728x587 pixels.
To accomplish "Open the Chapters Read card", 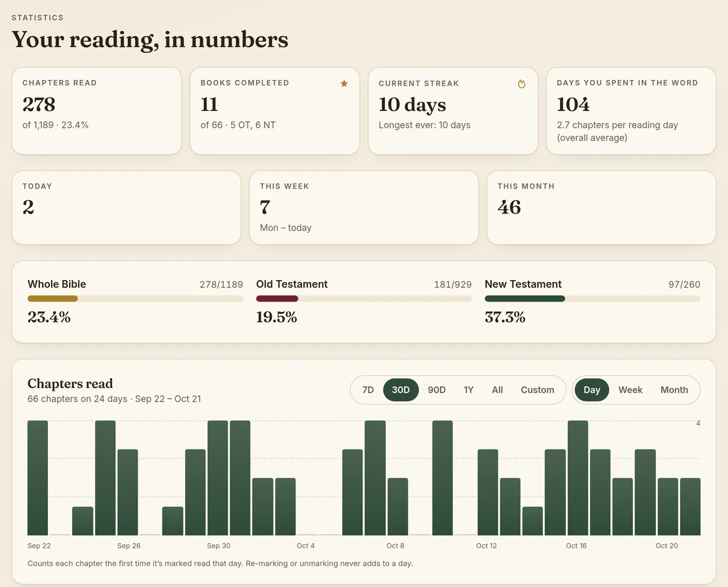I will tap(96, 111).
